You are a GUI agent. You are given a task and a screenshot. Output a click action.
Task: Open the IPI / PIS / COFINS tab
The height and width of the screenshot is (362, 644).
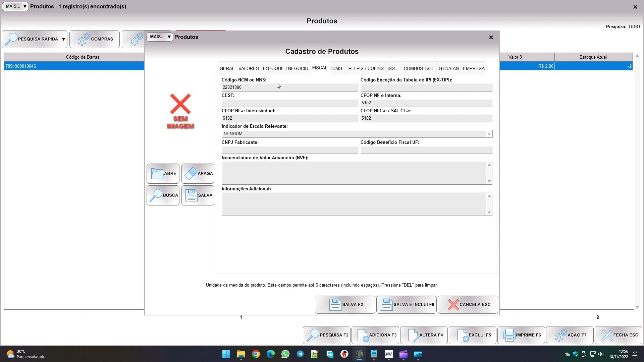365,68
